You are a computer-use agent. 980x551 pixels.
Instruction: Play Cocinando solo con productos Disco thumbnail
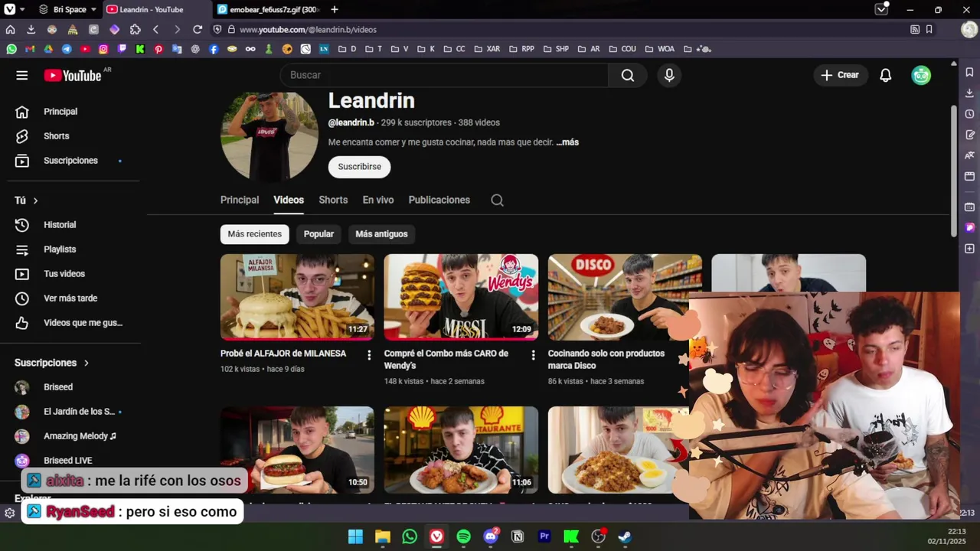tap(625, 297)
